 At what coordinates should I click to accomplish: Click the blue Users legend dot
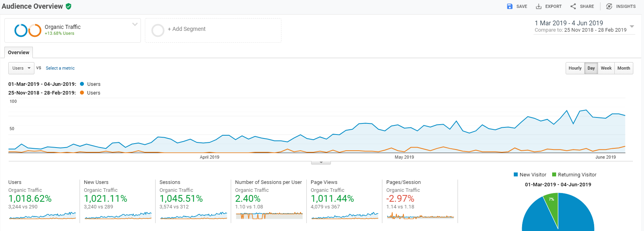point(82,84)
